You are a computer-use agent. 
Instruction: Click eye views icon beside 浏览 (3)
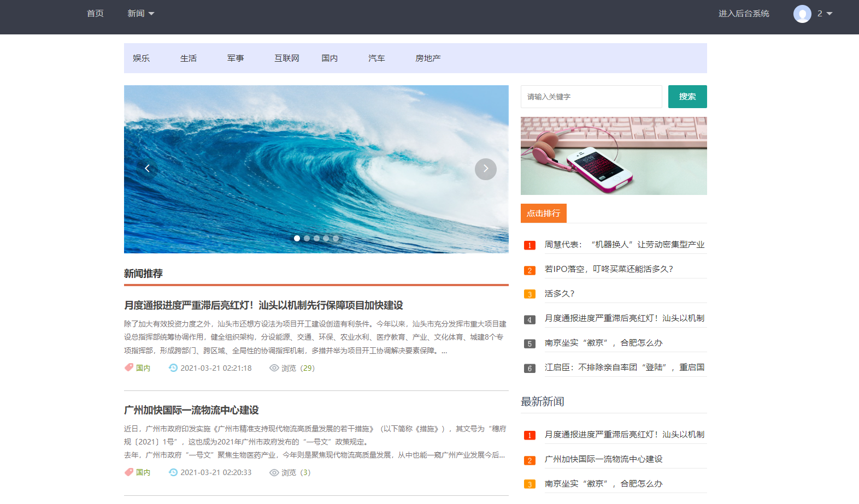point(274,472)
